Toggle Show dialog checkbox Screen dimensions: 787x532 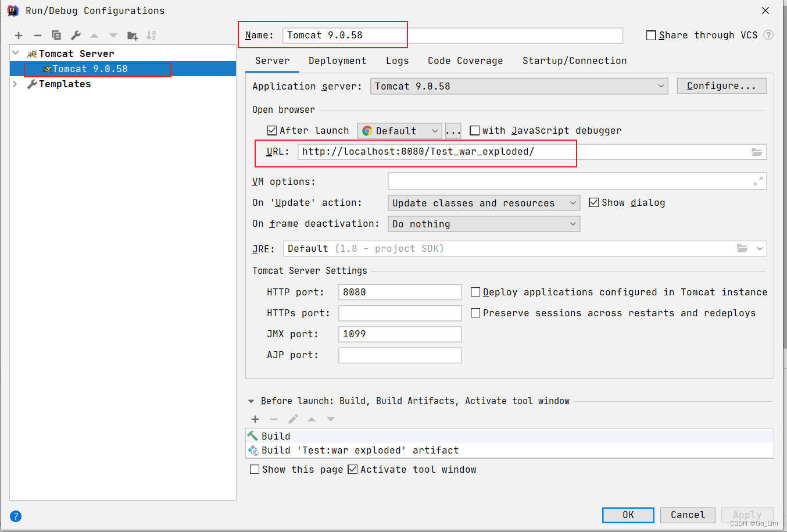(593, 202)
